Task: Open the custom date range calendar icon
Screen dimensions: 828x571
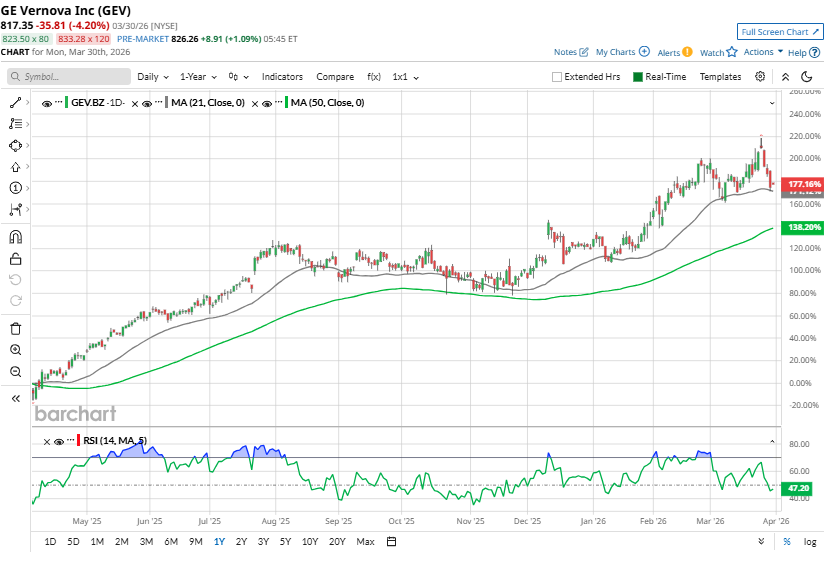Action: 391,542
